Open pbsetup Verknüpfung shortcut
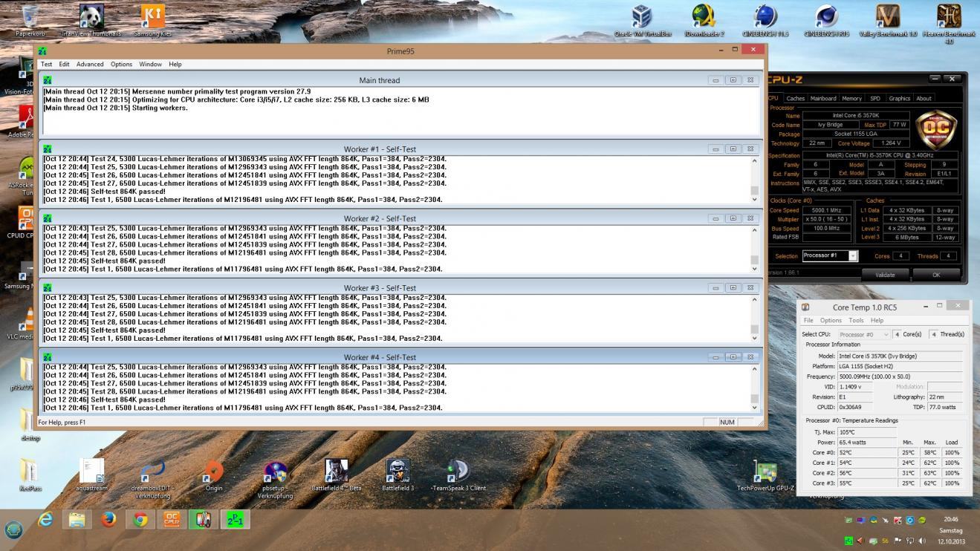Screen dimensions: 980x551 tap(275, 479)
